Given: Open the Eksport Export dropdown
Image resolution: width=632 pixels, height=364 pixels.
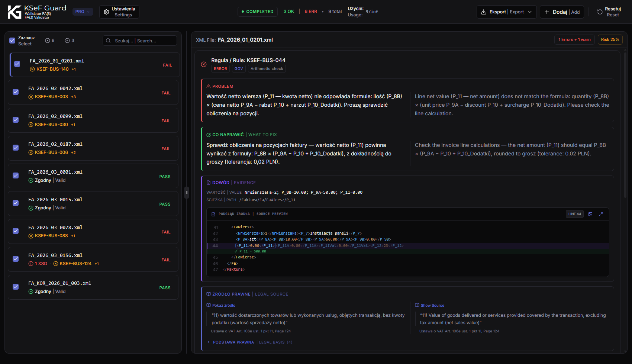Looking at the screenshot, I should coord(506,12).
